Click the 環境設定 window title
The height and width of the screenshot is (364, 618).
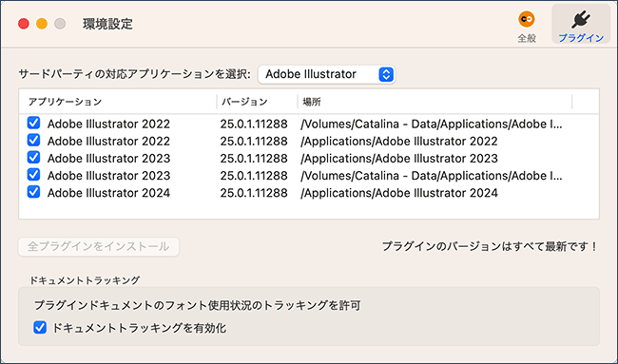point(107,24)
